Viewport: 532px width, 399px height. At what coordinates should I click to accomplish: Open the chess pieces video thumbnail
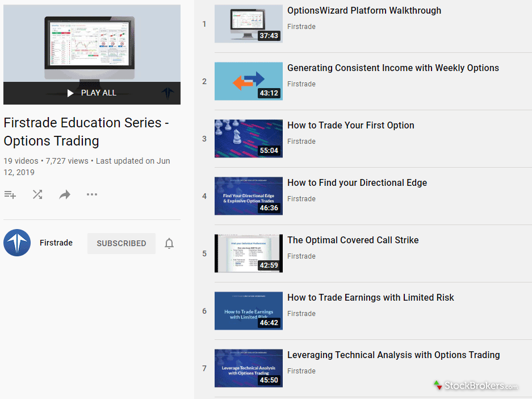click(248, 139)
